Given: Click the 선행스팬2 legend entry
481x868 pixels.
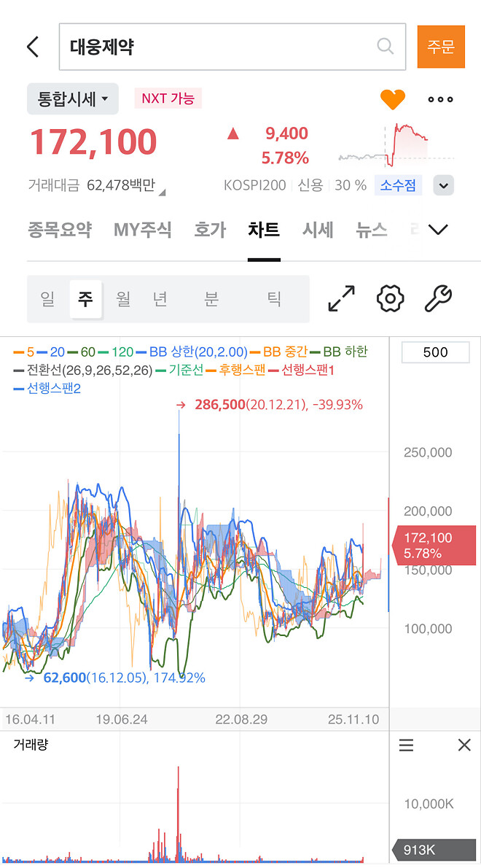Looking at the screenshot, I should click(x=47, y=389).
